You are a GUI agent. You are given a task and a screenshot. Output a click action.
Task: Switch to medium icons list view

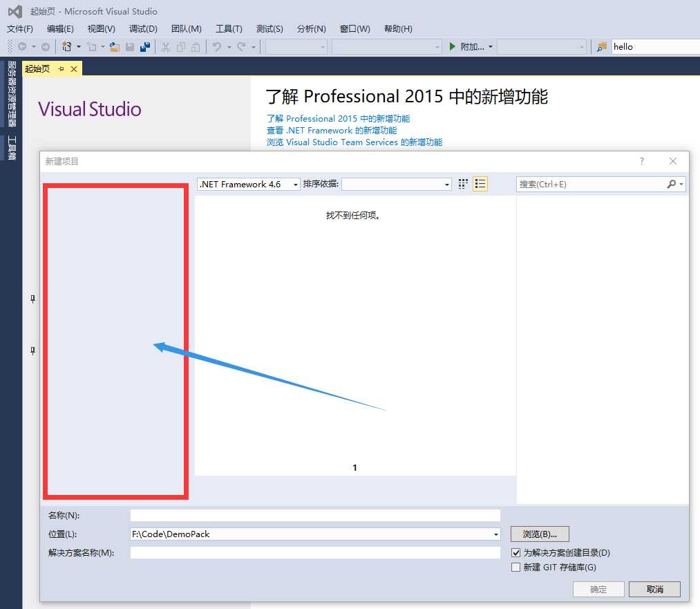coord(480,184)
